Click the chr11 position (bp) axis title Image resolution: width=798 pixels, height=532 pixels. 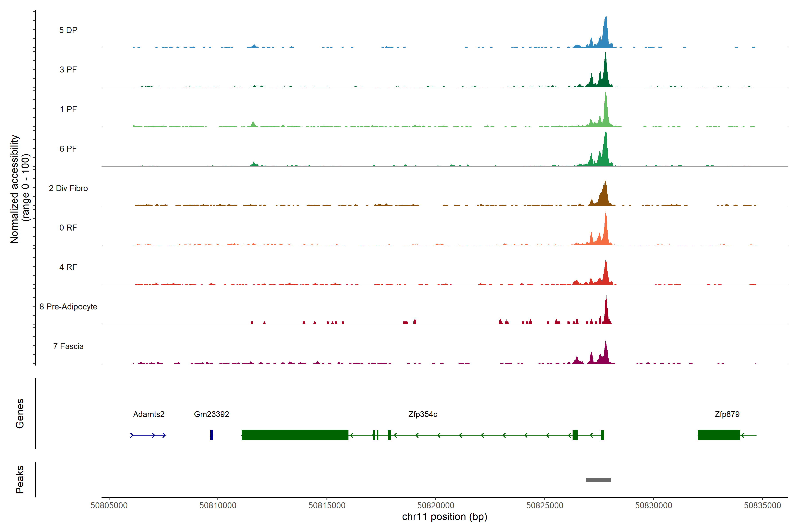[x=444, y=517]
